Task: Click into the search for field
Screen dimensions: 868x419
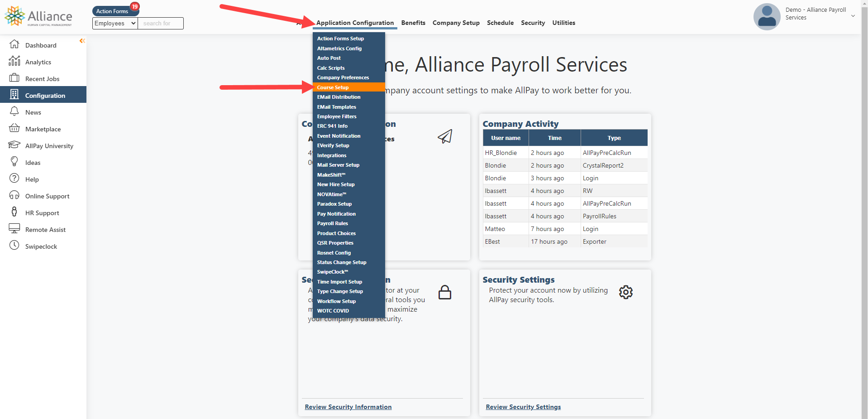Action: [x=161, y=23]
